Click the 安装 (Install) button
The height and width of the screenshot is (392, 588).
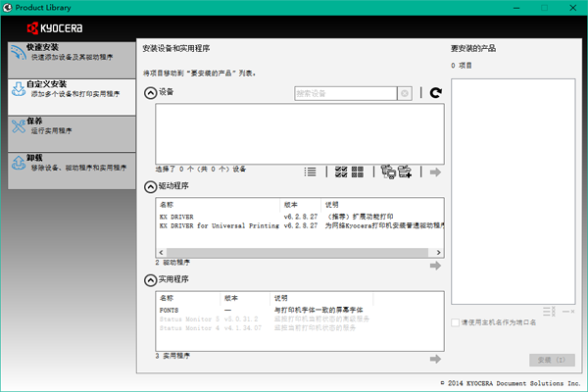552,360
